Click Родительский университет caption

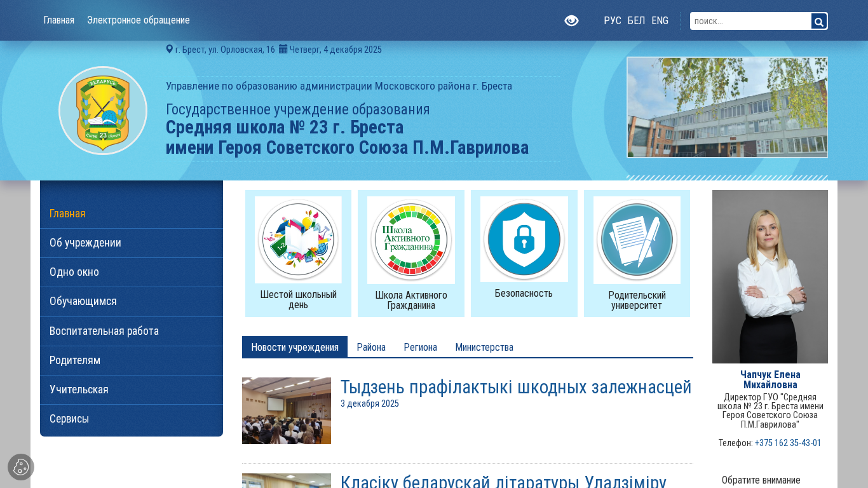637,300
